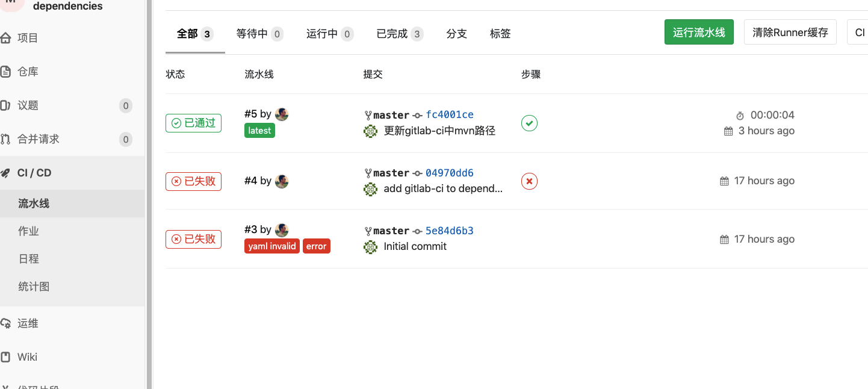Viewport: 868px width, 389px height.
Task: Open commit link 5e84d6b3
Action: (450, 231)
